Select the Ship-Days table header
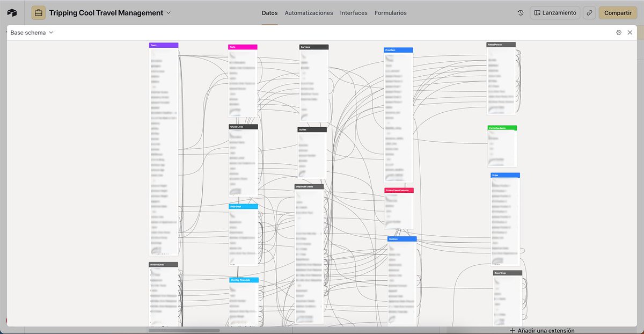This screenshot has width=644, height=334. tap(243, 206)
